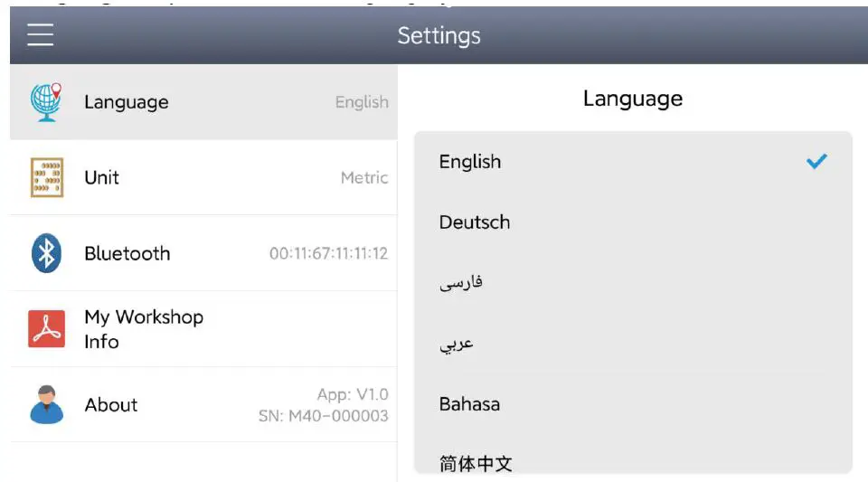The image size is (868, 482).
Task: Select Simplified Chinese (简体中文) language
Action: click(x=476, y=464)
